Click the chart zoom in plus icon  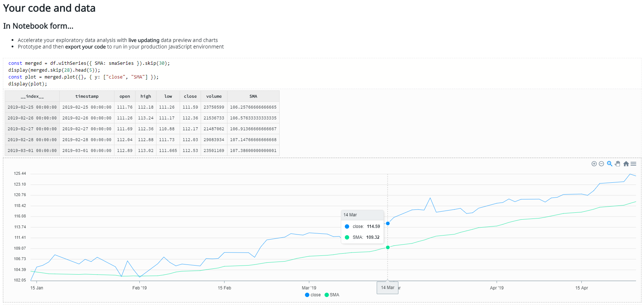594,164
